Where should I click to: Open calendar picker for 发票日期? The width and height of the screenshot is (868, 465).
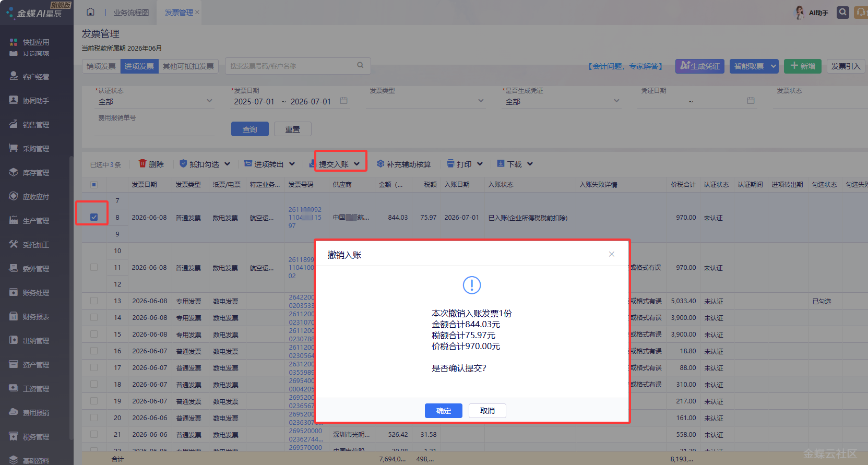343,101
